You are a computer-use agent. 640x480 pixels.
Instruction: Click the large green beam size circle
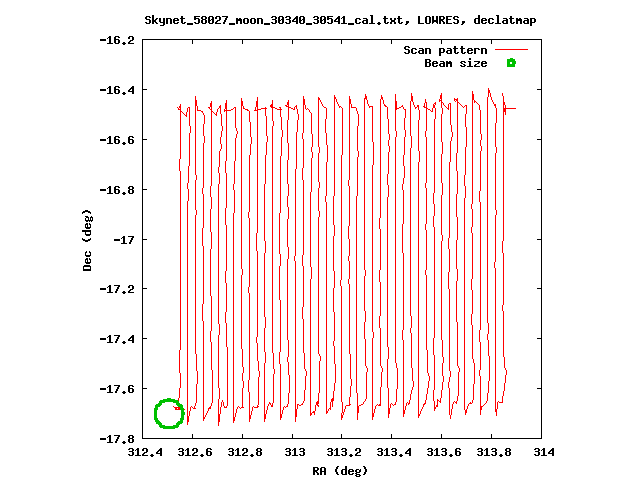(169, 413)
